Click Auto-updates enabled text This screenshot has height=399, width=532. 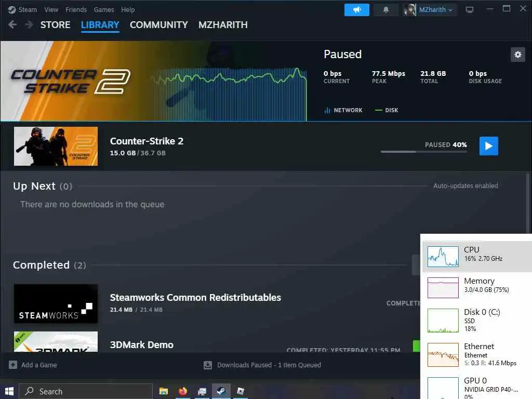[x=465, y=185]
